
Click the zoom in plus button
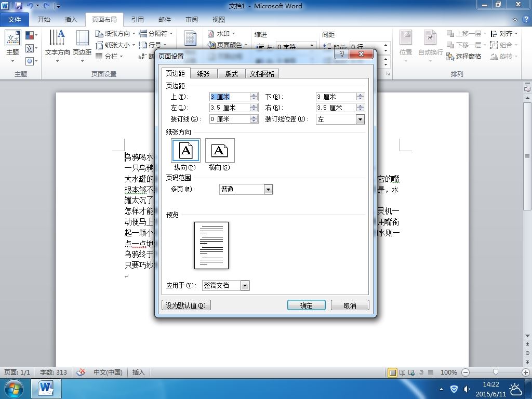pos(526,373)
